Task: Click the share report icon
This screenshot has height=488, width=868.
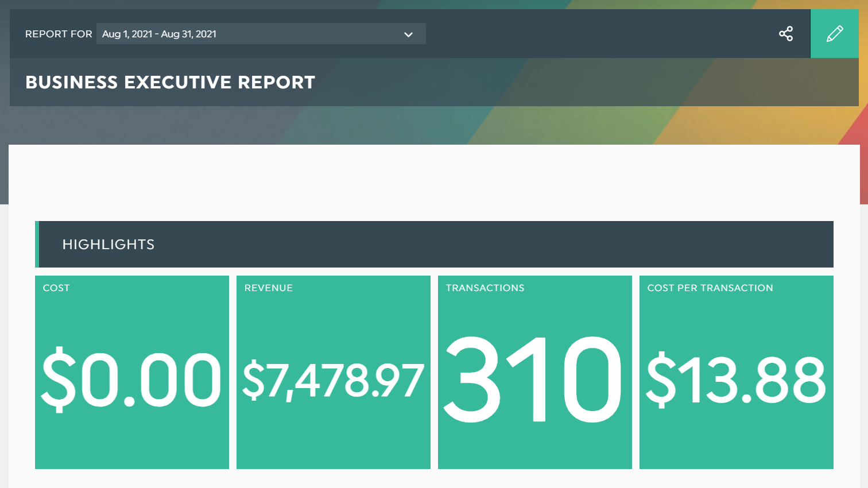Action: pyautogui.click(x=785, y=34)
